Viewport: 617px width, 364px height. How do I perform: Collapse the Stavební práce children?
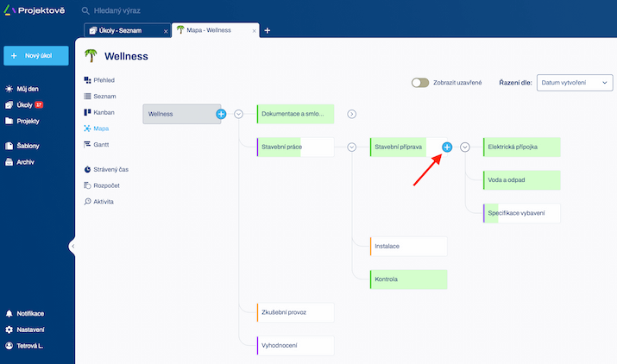click(x=352, y=147)
